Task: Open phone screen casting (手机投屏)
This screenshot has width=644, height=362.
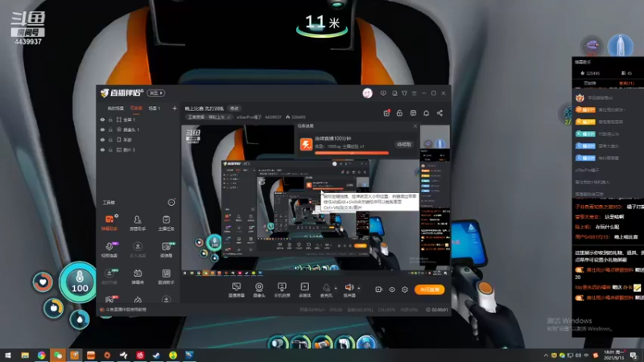Action: pyautogui.click(x=282, y=290)
